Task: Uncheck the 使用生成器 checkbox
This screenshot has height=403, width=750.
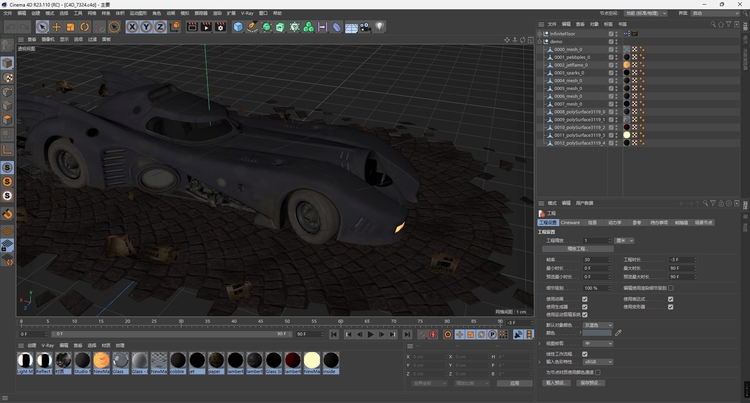Action: 585,307
